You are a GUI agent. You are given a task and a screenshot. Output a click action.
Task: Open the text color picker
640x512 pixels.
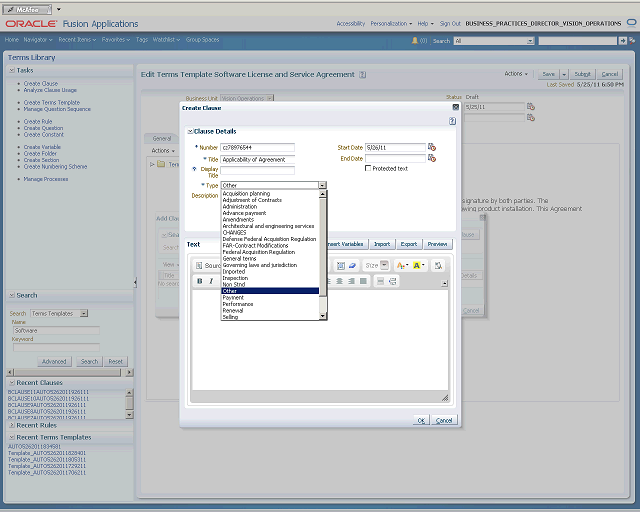pyautogui.click(x=402, y=266)
